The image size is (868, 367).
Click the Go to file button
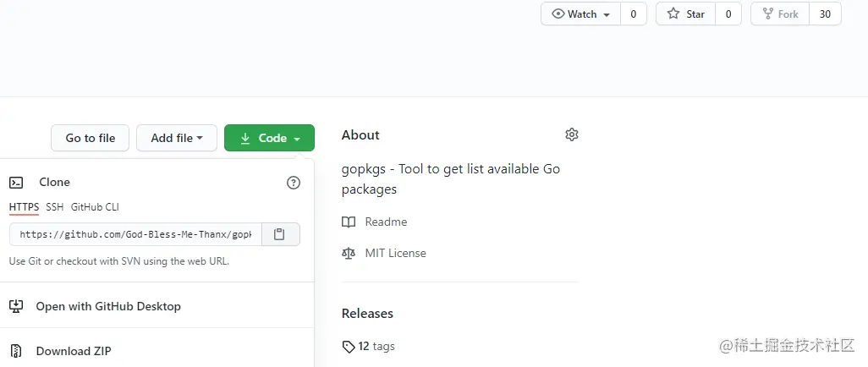pyautogui.click(x=91, y=138)
